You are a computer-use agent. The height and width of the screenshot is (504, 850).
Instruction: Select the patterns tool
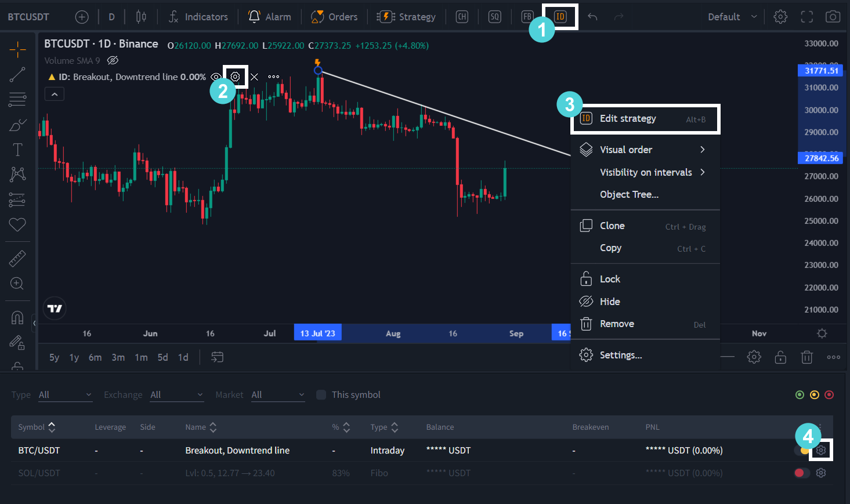point(17,174)
